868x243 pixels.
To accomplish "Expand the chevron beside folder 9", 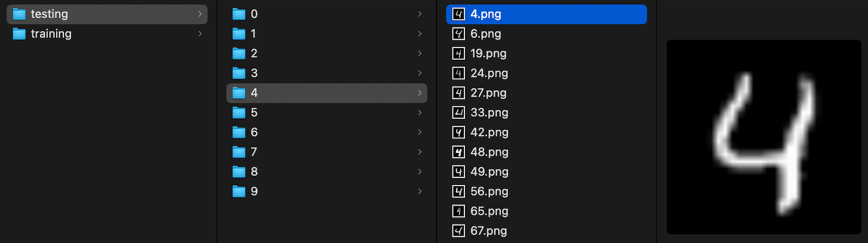I will tap(420, 192).
